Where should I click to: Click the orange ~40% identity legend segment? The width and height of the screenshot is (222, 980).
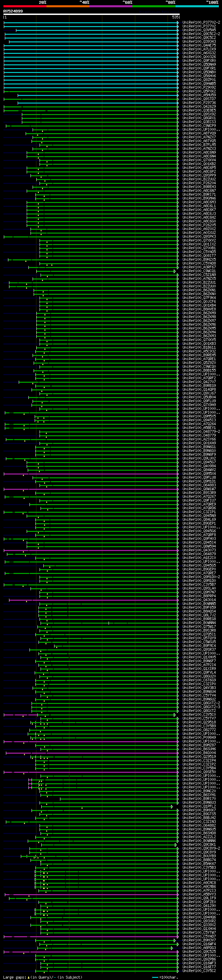click(68, 6)
